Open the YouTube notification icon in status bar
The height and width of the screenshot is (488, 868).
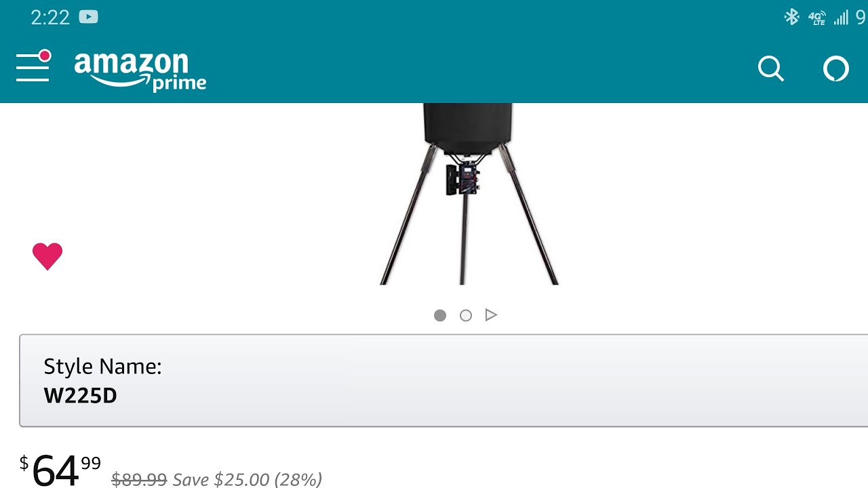88,17
